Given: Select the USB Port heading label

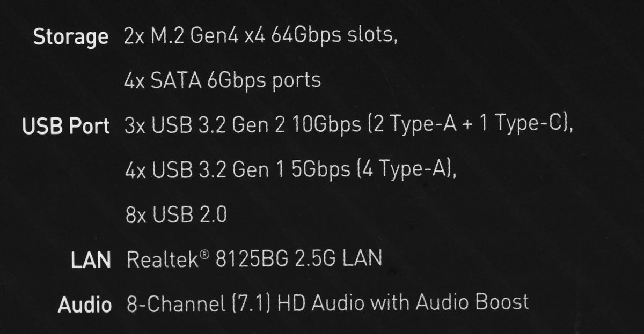Looking at the screenshot, I should coord(66,127).
